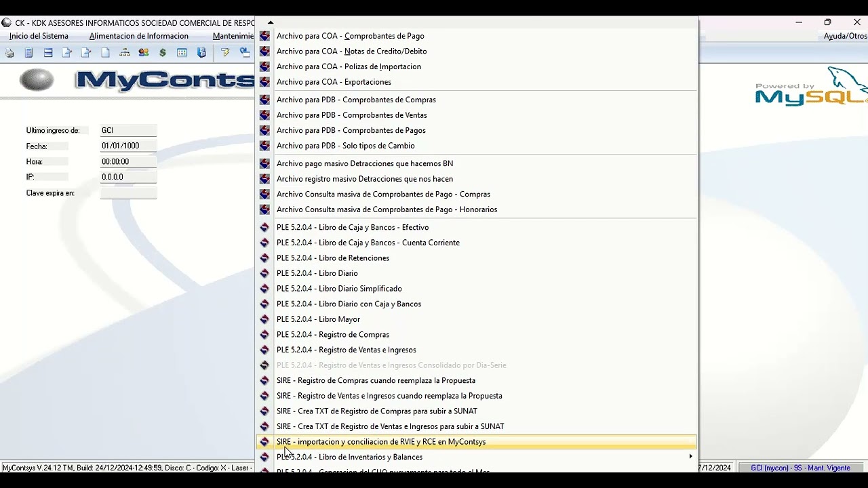Click the green dollar sign icon
This screenshot has height=488, width=868.
[163, 53]
